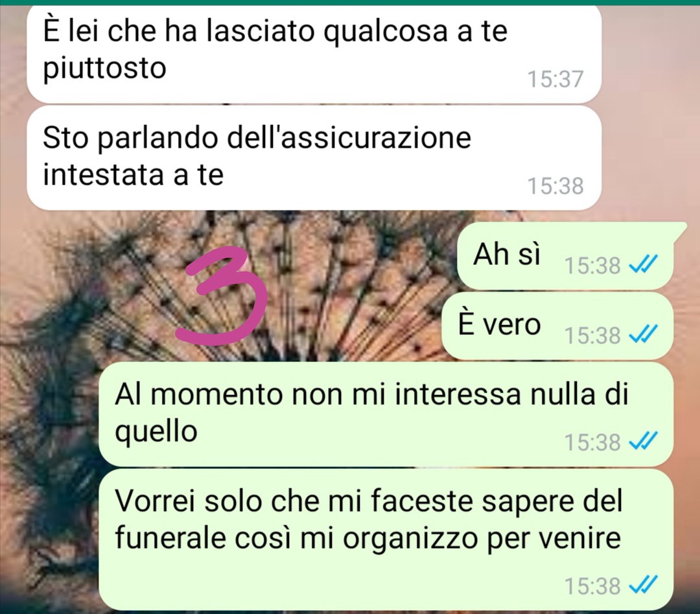Tap the 15:38 timestamp next to 'Ah sì'
This screenshot has height=614, width=700.
coord(592,266)
